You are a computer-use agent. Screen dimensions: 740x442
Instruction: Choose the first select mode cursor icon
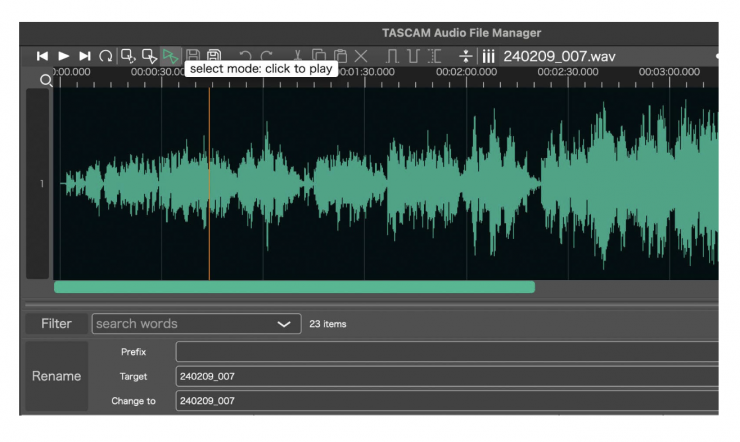[128, 57]
